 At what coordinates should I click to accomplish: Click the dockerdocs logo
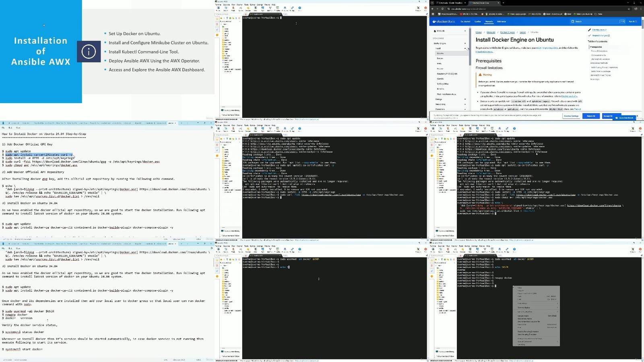tap(443, 21)
